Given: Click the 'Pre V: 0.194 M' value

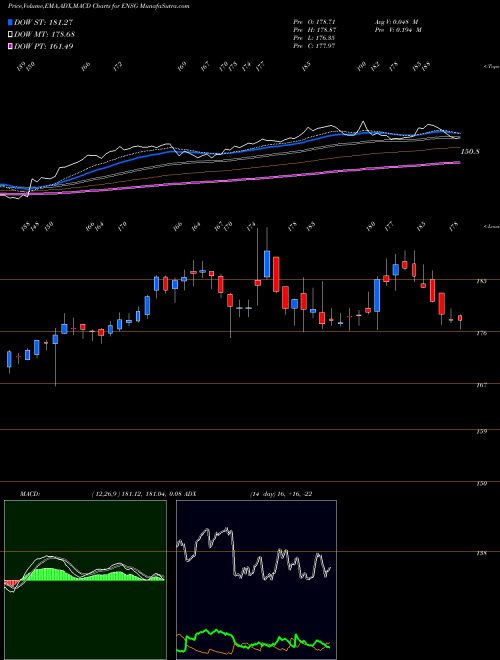Looking at the screenshot, I should (x=398, y=30).
